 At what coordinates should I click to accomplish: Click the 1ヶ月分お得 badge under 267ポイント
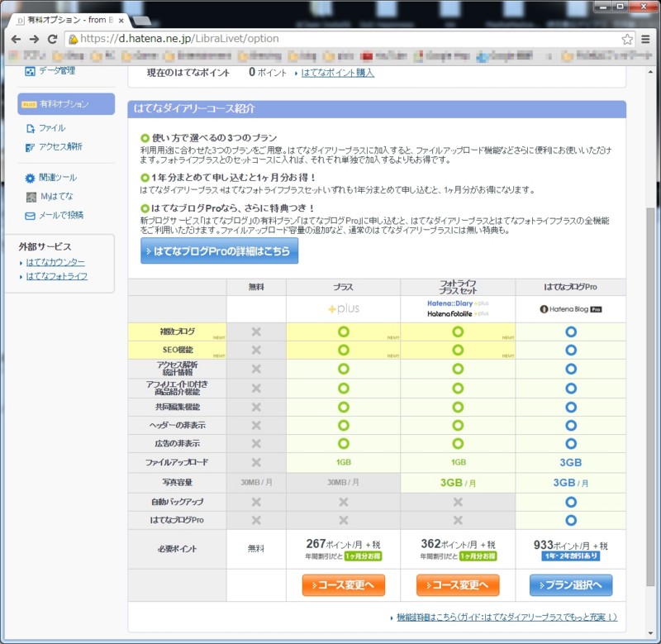coord(363,556)
